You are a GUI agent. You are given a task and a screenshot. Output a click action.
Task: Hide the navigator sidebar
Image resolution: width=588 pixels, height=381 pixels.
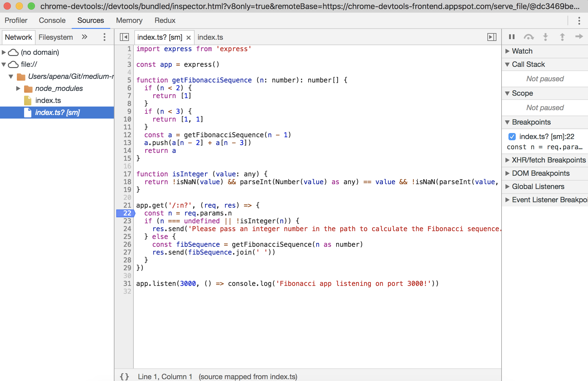[124, 37]
